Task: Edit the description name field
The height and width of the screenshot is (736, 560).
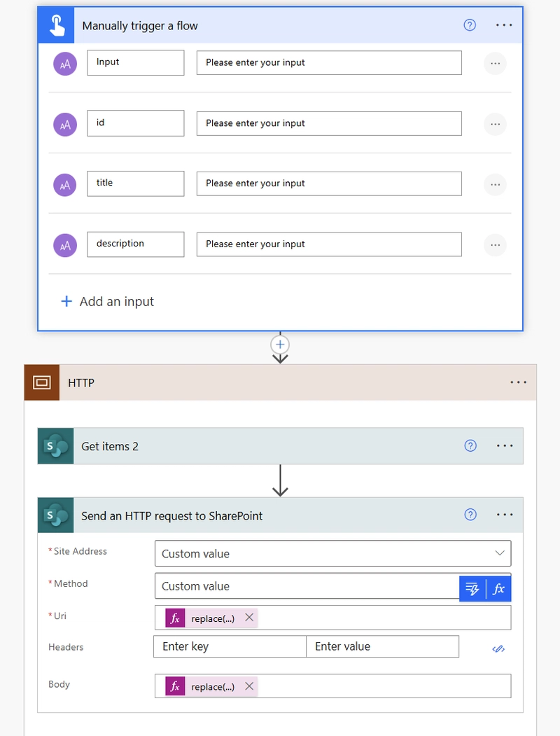Action: [136, 244]
